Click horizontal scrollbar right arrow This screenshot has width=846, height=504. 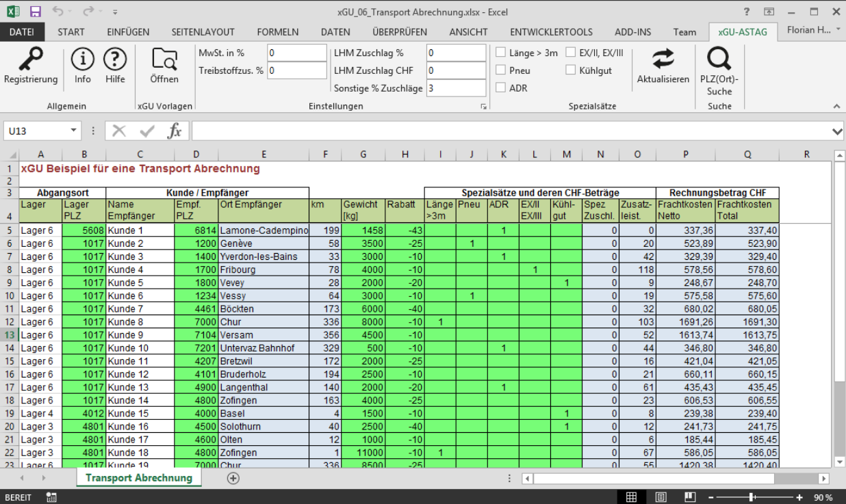pyautogui.click(x=823, y=479)
